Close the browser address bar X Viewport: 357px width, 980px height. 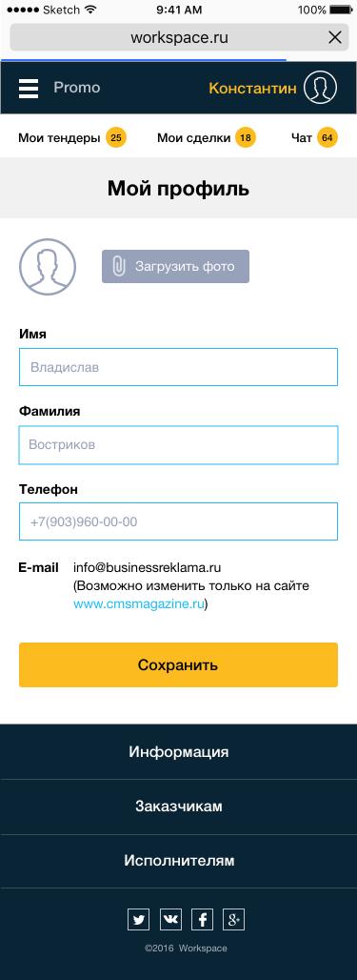(x=334, y=37)
